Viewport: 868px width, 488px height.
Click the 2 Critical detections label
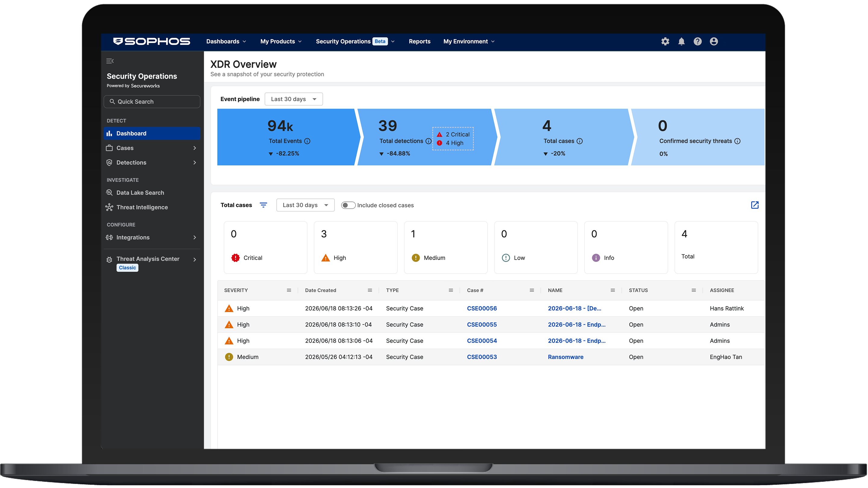pos(458,134)
